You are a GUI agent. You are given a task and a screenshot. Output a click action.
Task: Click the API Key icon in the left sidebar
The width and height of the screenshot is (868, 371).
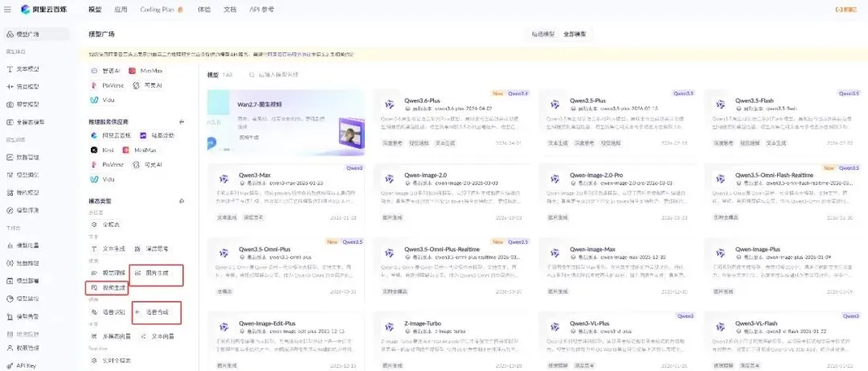10,365
